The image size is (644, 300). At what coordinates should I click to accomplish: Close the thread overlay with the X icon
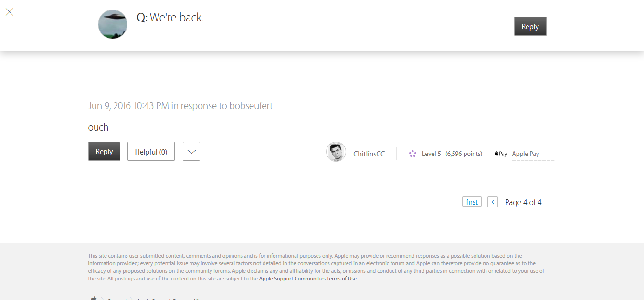[x=10, y=12]
